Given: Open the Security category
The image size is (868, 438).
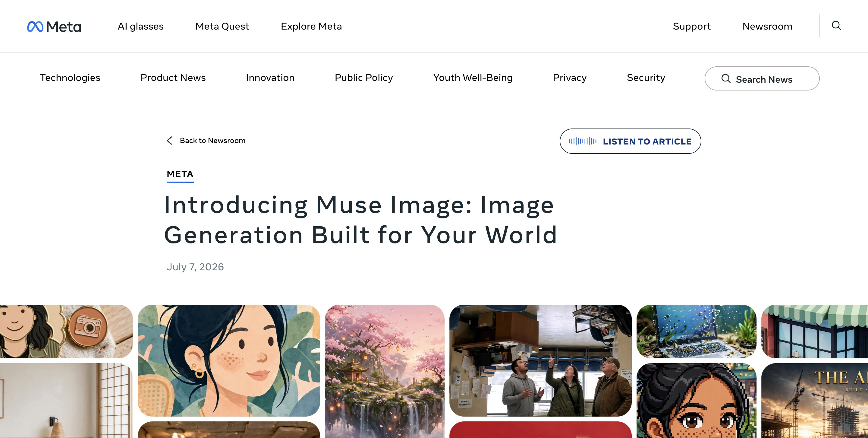Looking at the screenshot, I should tap(646, 78).
